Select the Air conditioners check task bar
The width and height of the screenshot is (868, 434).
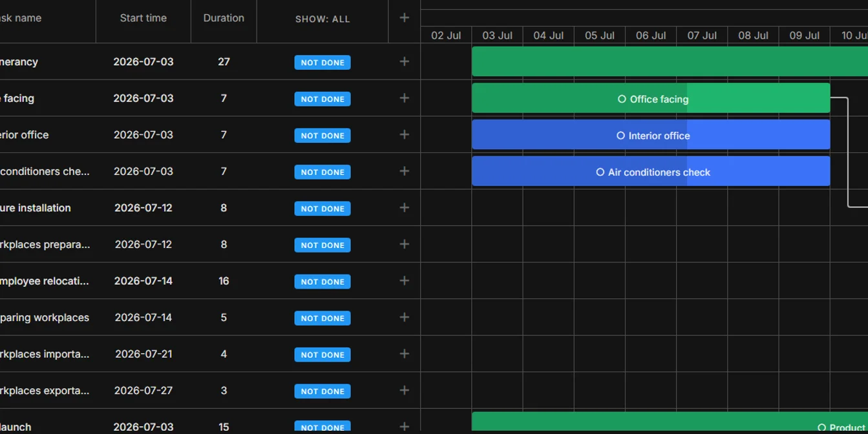[x=651, y=171]
